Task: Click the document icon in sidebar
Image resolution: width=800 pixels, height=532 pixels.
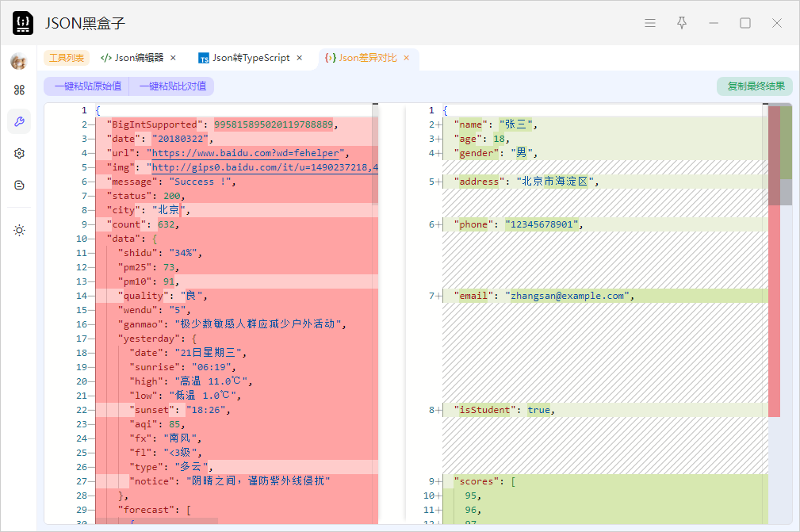Action: pyautogui.click(x=19, y=185)
